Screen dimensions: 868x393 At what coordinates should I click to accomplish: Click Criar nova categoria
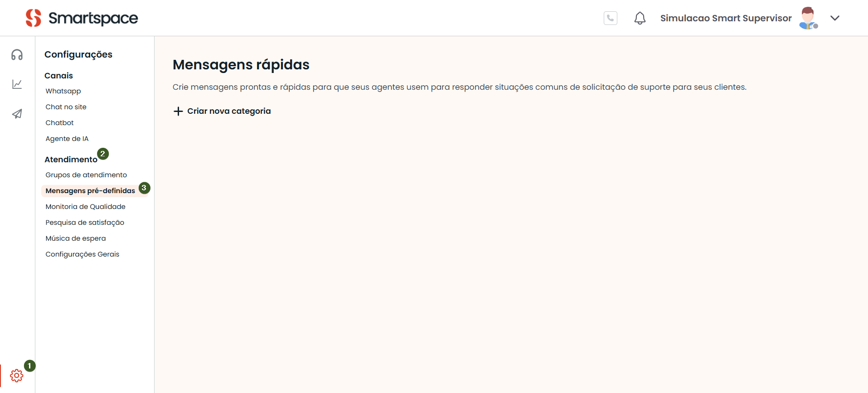click(228, 112)
